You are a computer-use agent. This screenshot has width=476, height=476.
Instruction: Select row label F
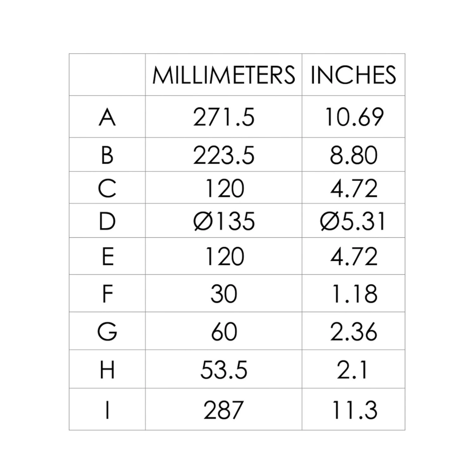pos(107,294)
